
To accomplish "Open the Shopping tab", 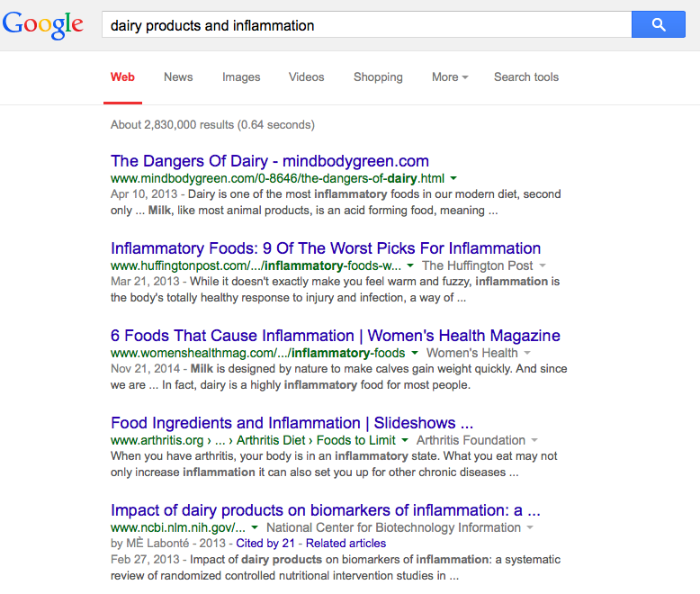I will [x=378, y=77].
